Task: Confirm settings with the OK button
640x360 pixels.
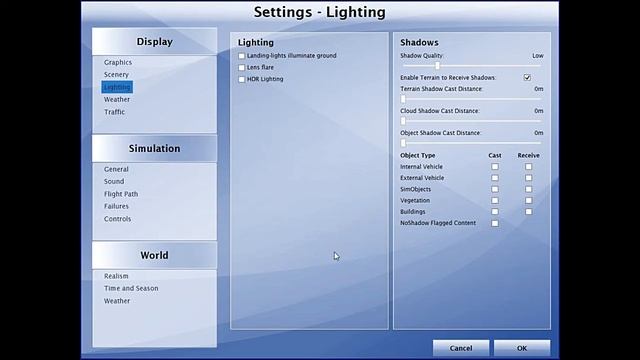Action: coord(522,348)
